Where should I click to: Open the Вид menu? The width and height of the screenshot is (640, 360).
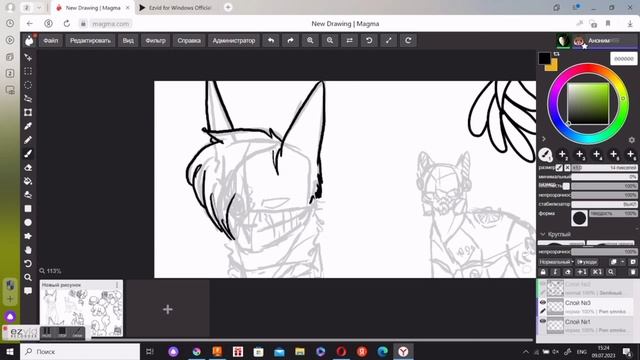pyautogui.click(x=128, y=40)
